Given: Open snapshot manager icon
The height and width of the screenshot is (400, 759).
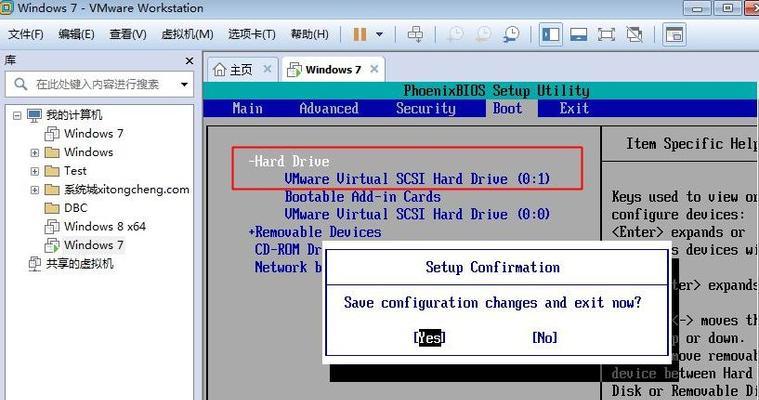Looking at the screenshot, I should point(511,34).
